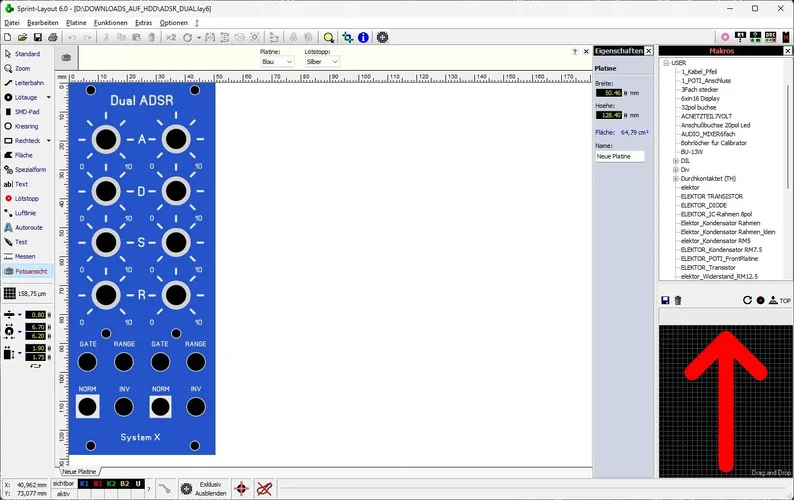Viewport: 794px width, 500px height.
Task: Toggle visibility of layer K2
Action: (x=111, y=484)
